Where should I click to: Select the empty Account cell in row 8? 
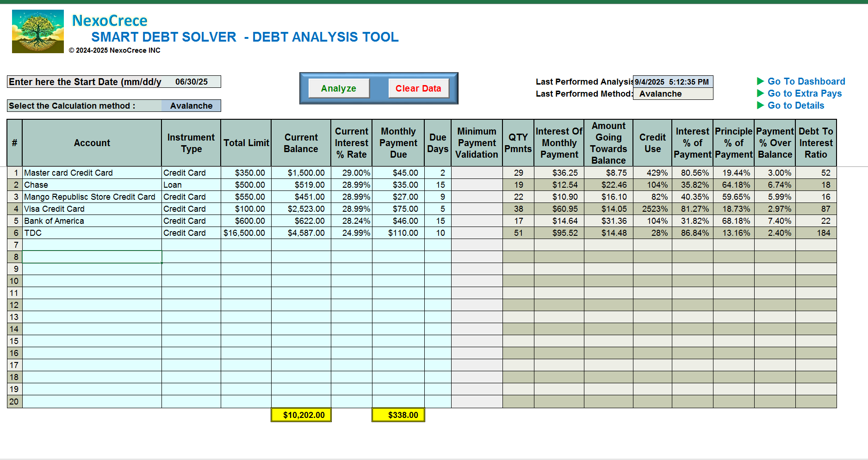(x=92, y=257)
